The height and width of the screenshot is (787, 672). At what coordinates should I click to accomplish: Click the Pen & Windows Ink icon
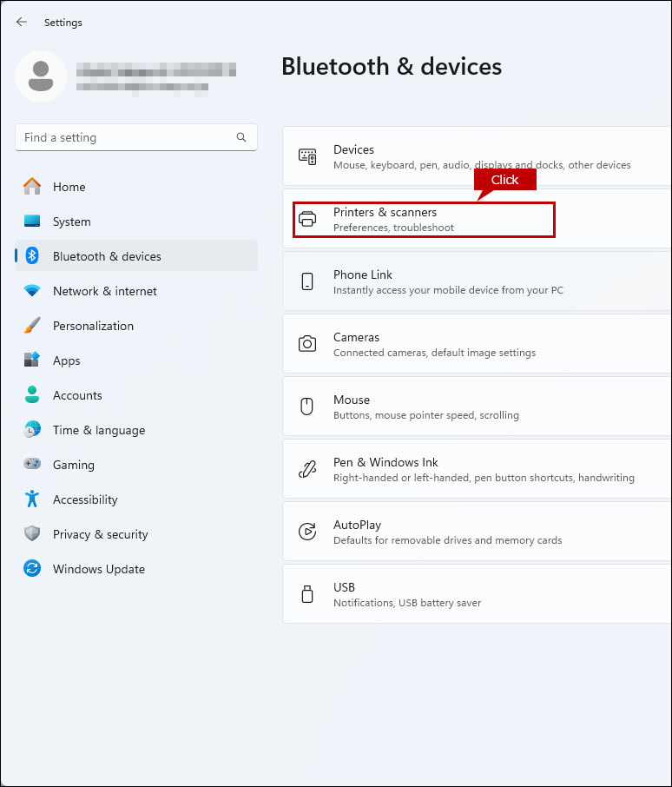tap(307, 469)
